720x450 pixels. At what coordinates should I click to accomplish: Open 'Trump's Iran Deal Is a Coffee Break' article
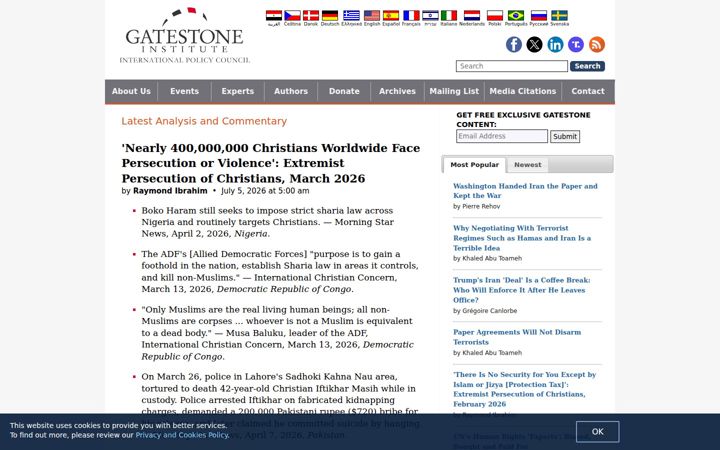click(522, 290)
